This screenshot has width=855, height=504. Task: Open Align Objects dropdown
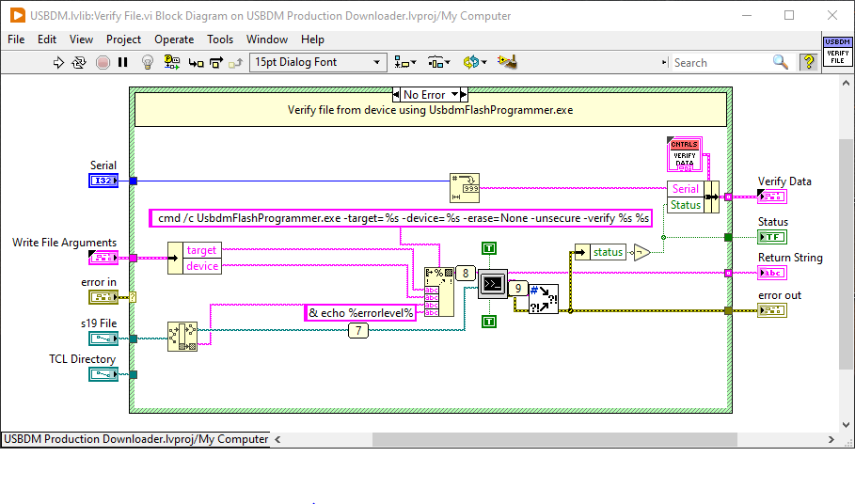[x=405, y=62]
